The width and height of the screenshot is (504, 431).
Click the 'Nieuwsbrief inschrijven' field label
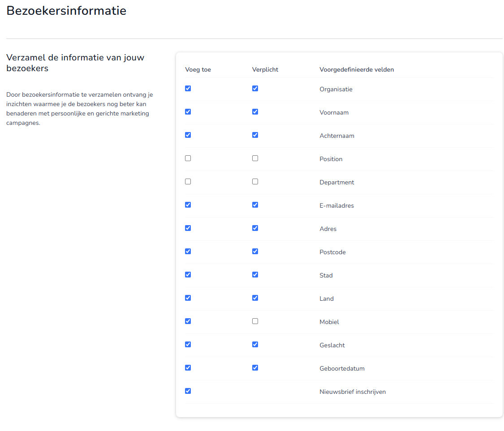pyautogui.click(x=352, y=392)
